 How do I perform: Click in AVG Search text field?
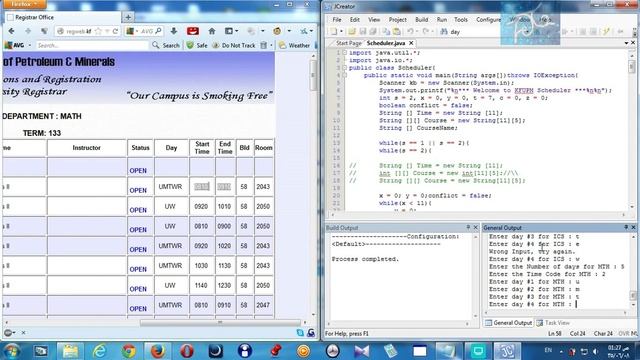[x=91, y=45]
